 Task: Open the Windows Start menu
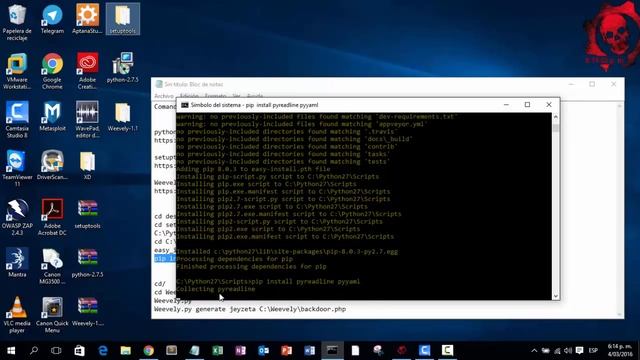tap(11, 350)
